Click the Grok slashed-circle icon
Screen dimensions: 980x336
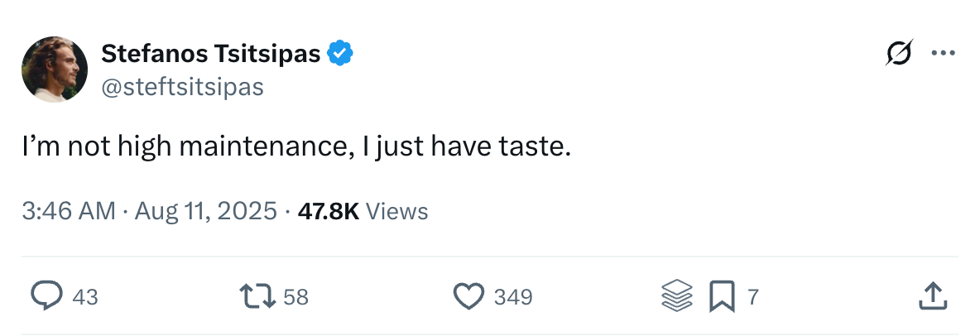(x=898, y=55)
